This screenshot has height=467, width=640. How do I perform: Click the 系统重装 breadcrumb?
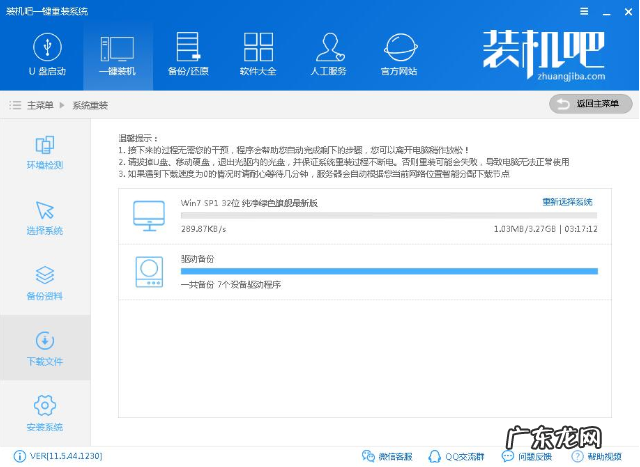click(x=90, y=105)
